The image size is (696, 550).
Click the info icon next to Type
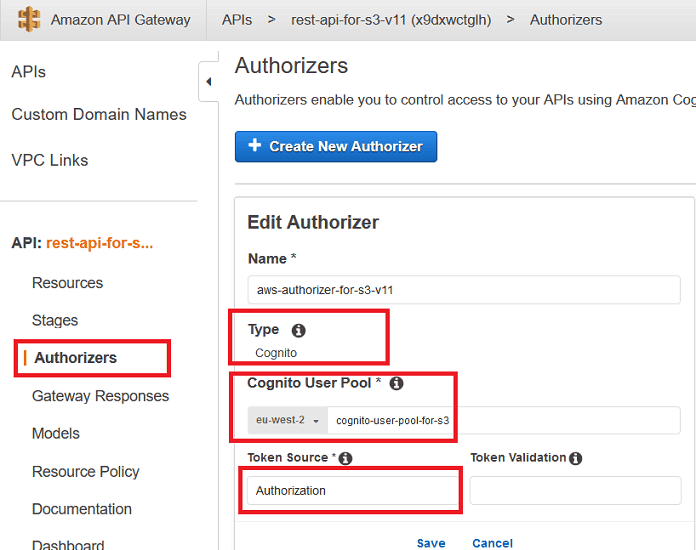coord(298,330)
